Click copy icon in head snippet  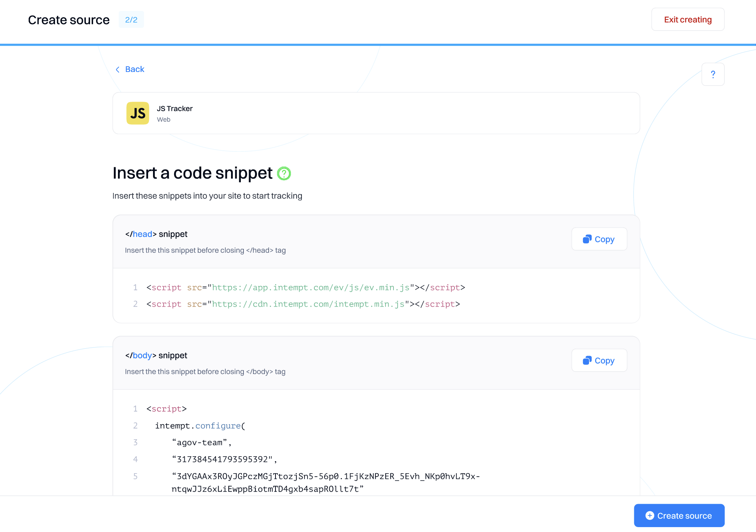pos(587,239)
